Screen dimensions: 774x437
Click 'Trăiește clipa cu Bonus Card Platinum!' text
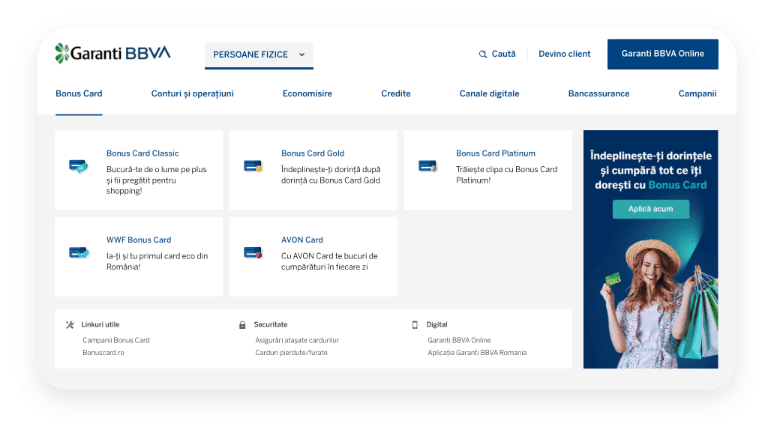click(506, 175)
